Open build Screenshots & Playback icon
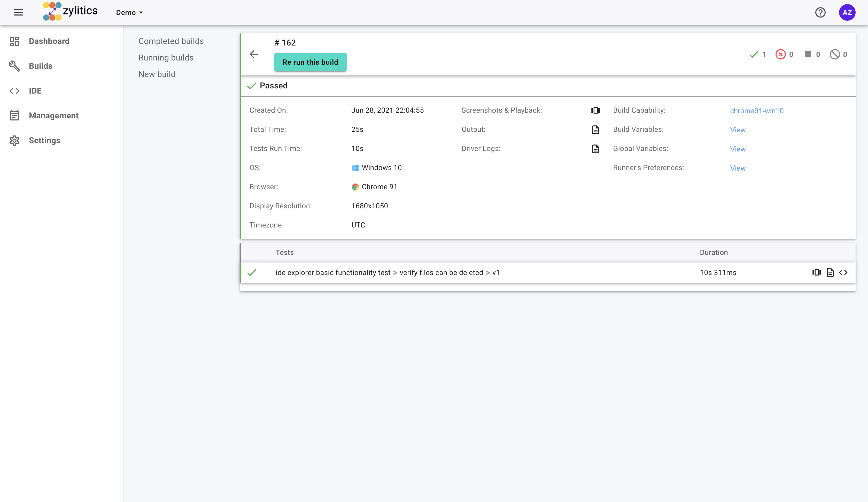Screen dimensions: 868x502 595,110
